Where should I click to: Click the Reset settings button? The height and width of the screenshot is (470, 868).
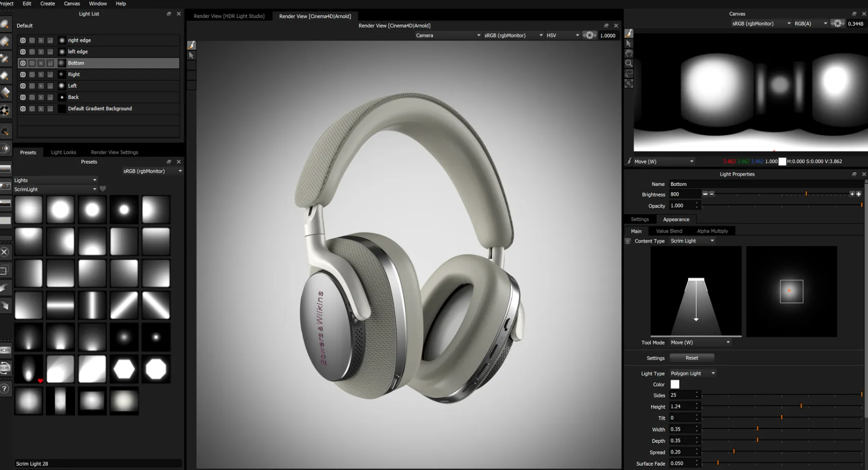[x=692, y=358]
